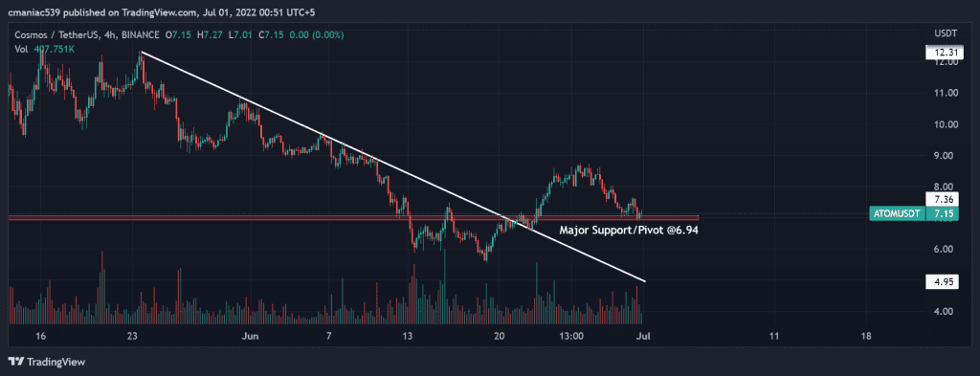
Task: Click the red horizontal support zone
Action: (x=353, y=217)
